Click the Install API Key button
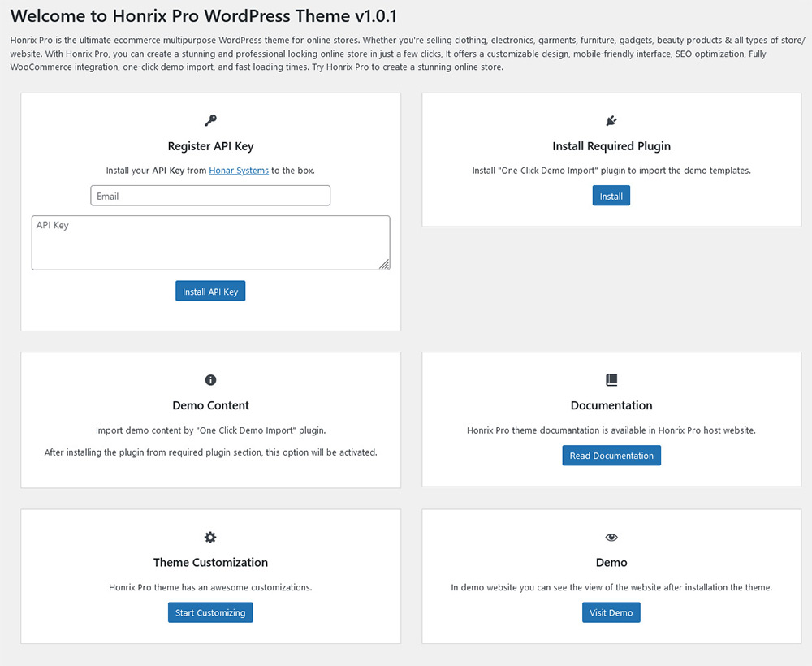This screenshot has width=812, height=666. 210,291
